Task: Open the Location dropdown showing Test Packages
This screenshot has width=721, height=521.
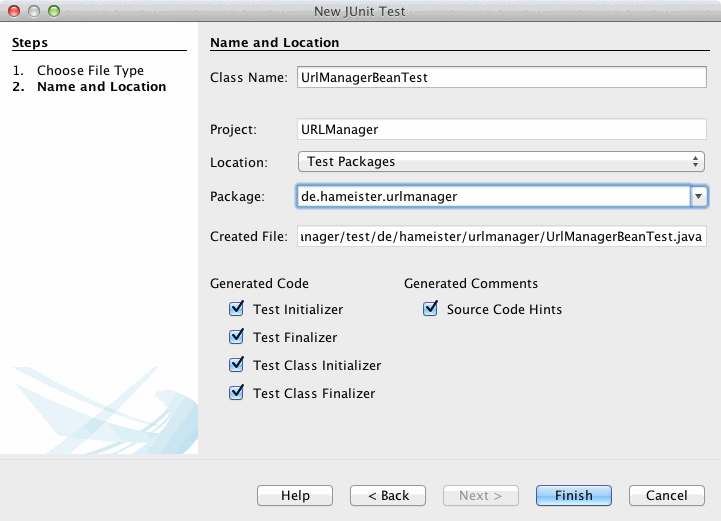Action: [x=501, y=161]
